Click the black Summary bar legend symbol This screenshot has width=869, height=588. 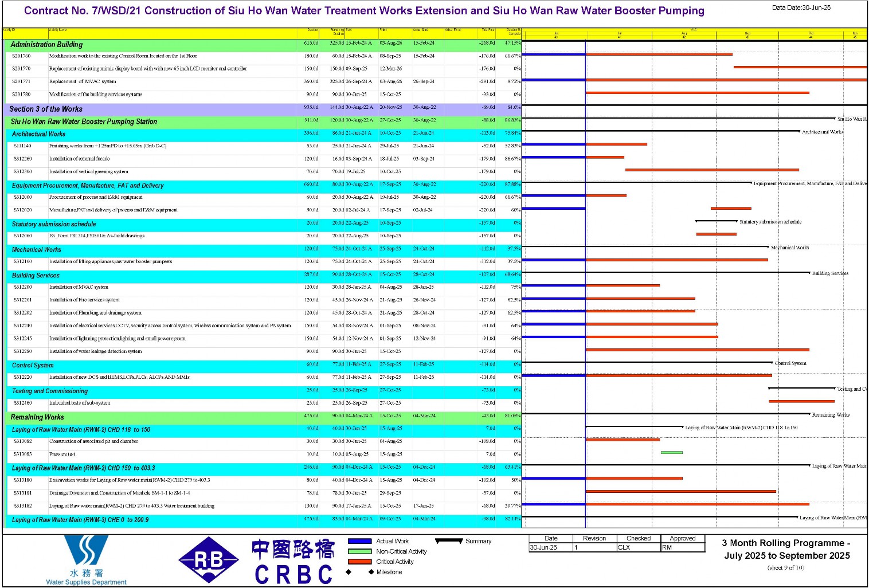pos(449,540)
